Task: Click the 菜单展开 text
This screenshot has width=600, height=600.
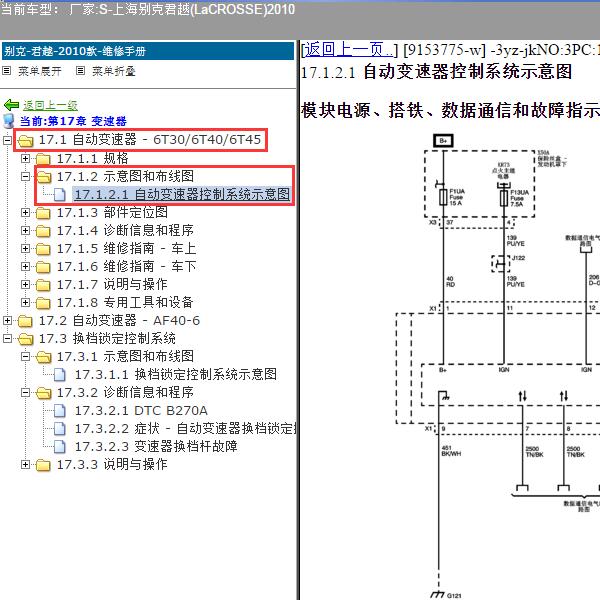Action: coord(40,71)
